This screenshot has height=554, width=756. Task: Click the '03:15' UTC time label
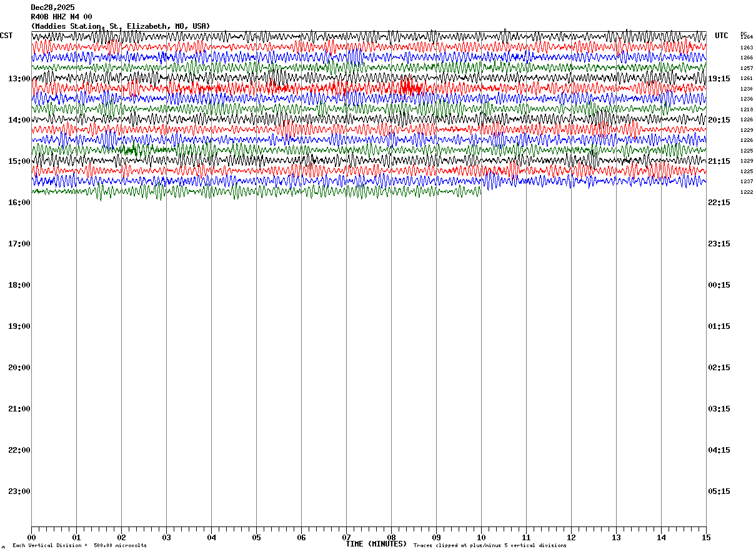click(x=719, y=409)
